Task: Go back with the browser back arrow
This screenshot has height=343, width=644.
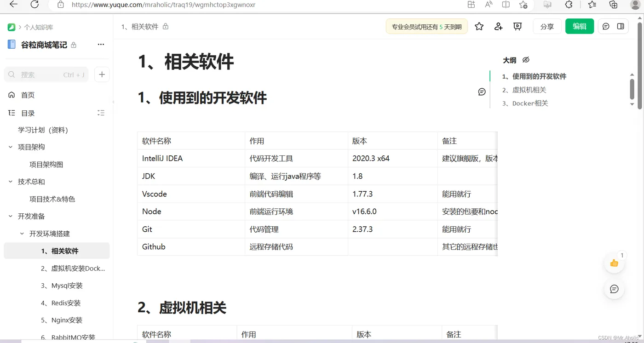Action: [x=13, y=5]
